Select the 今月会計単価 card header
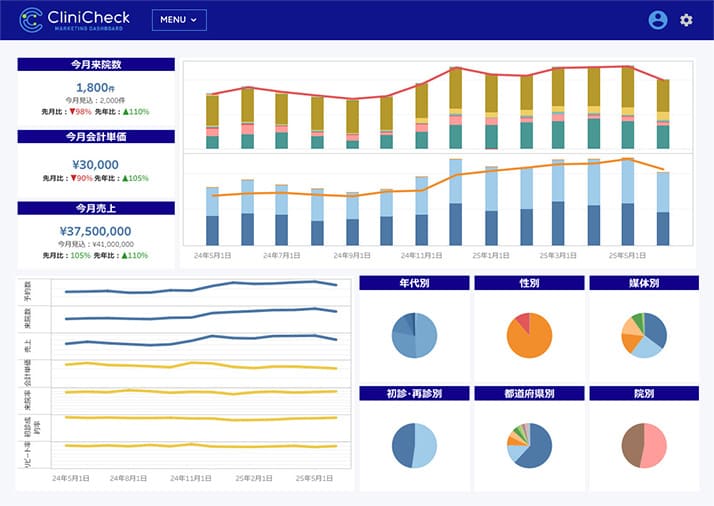 click(96, 136)
